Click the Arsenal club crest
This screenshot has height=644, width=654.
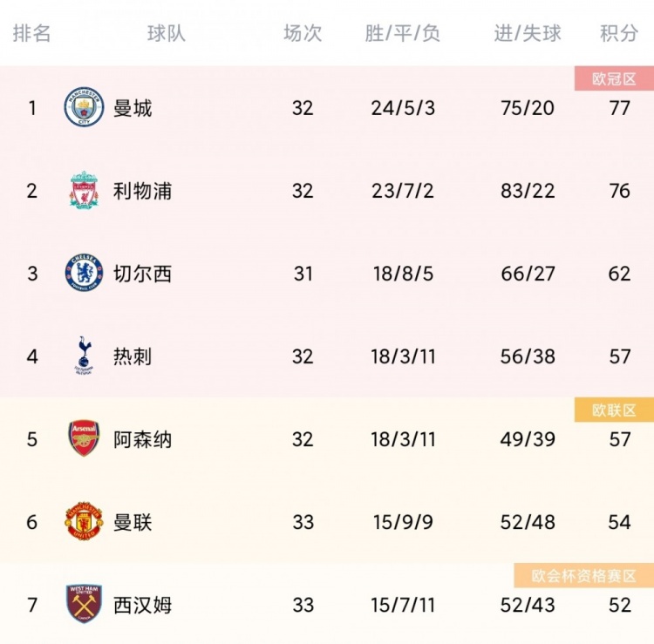click(x=84, y=438)
